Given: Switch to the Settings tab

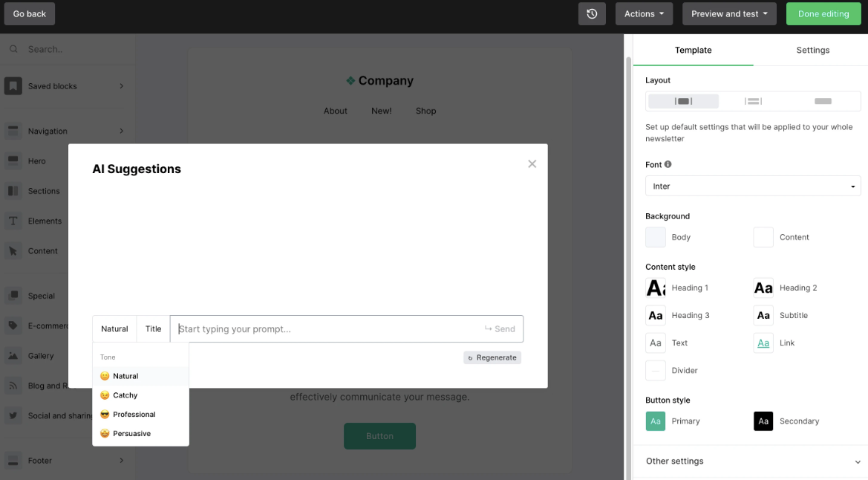Looking at the screenshot, I should click(812, 50).
